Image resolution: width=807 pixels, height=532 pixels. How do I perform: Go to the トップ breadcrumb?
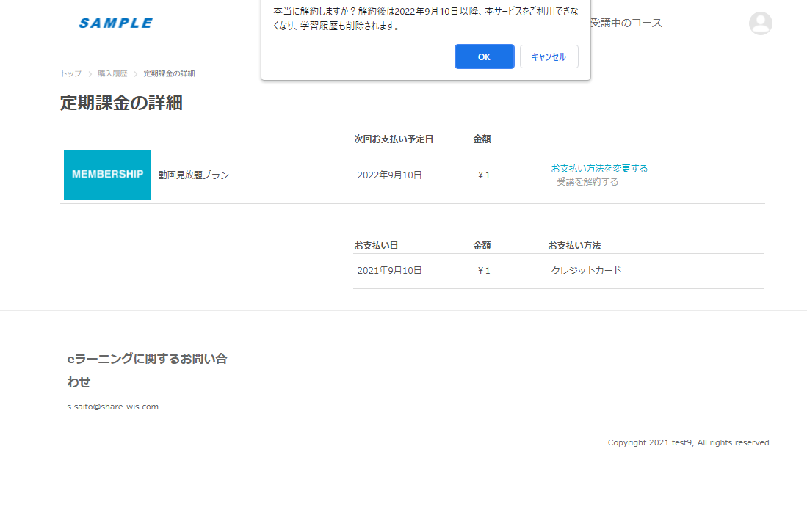71,73
